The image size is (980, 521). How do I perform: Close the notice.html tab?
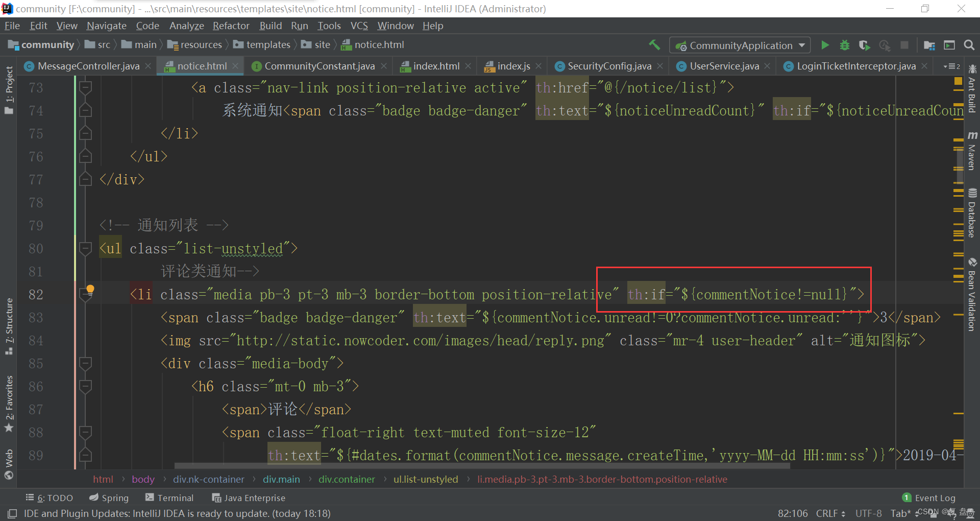click(235, 66)
